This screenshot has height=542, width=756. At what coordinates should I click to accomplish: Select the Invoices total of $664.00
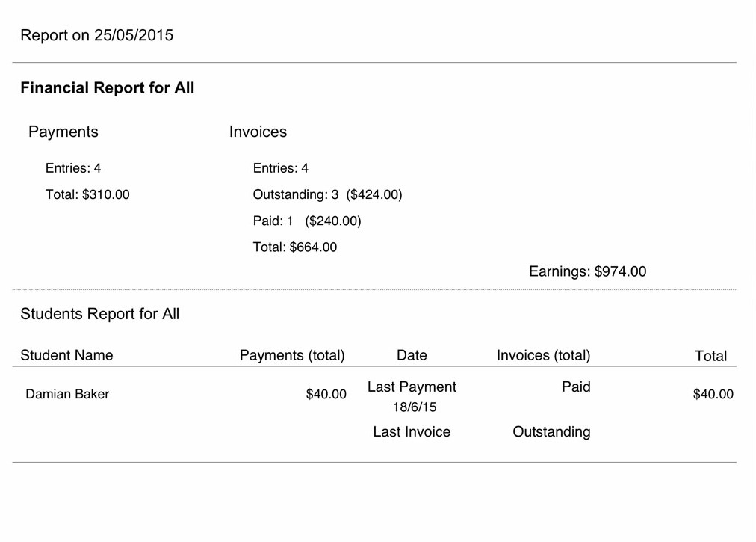click(295, 247)
